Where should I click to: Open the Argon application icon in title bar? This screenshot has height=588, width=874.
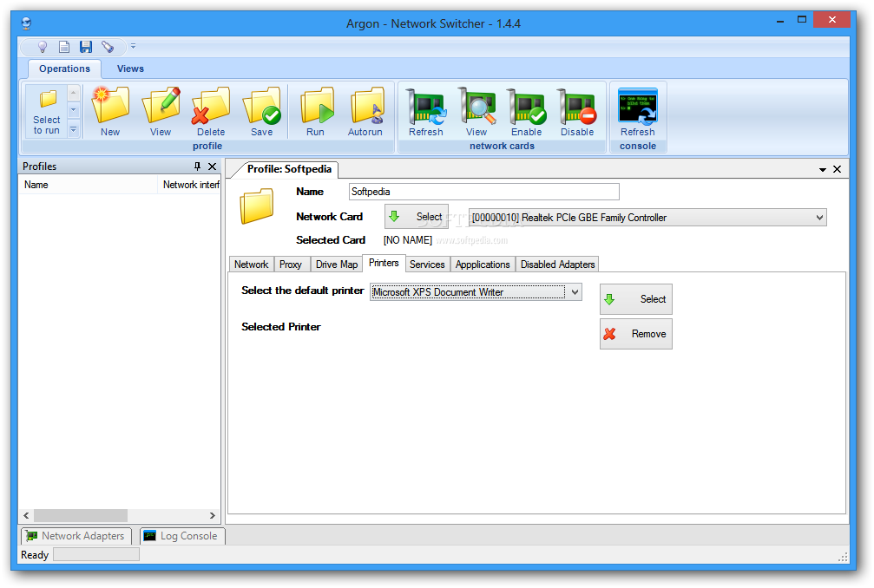pyautogui.click(x=26, y=23)
